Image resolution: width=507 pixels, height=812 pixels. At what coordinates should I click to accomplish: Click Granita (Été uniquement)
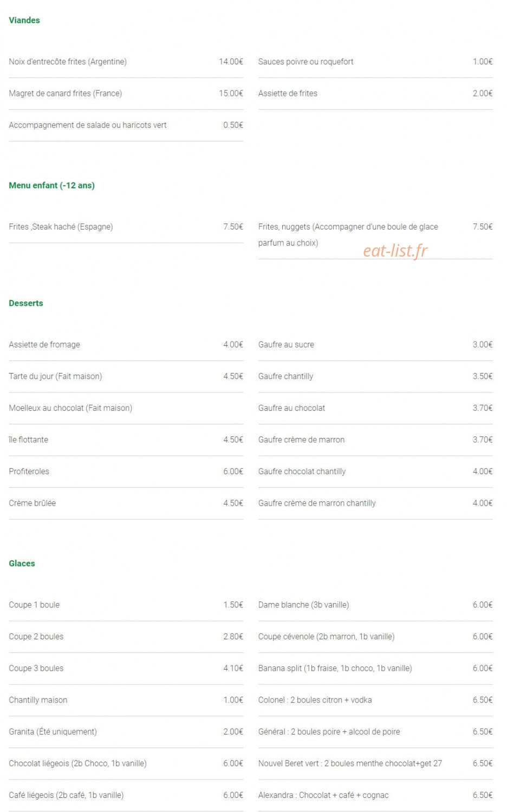[53, 731]
